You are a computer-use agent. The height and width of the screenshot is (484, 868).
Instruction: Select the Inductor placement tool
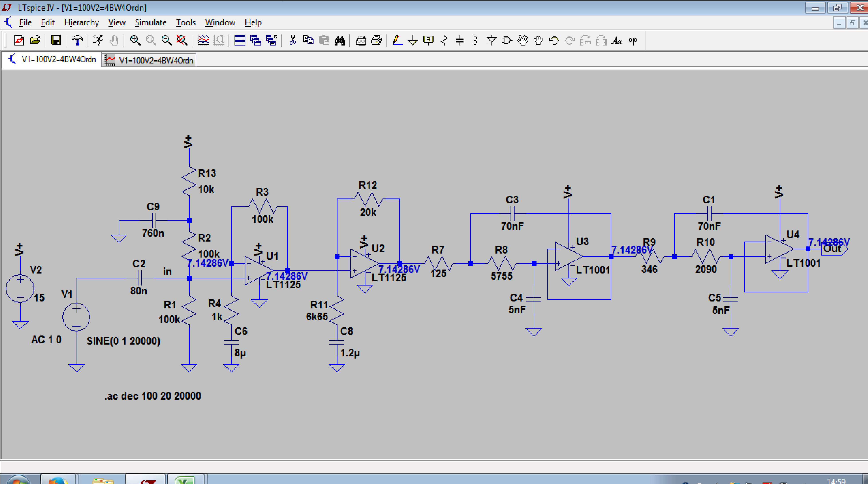tap(475, 40)
